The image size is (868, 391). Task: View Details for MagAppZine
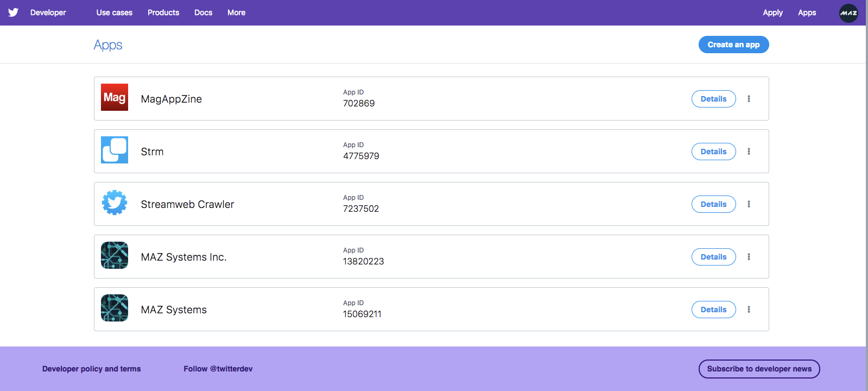[x=713, y=99]
